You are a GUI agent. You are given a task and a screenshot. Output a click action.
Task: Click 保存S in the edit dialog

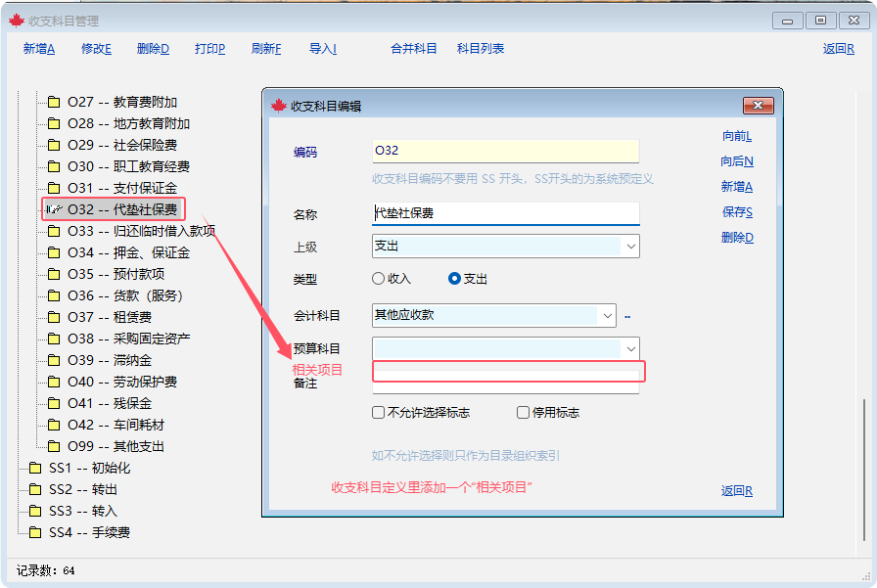tap(736, 212)
